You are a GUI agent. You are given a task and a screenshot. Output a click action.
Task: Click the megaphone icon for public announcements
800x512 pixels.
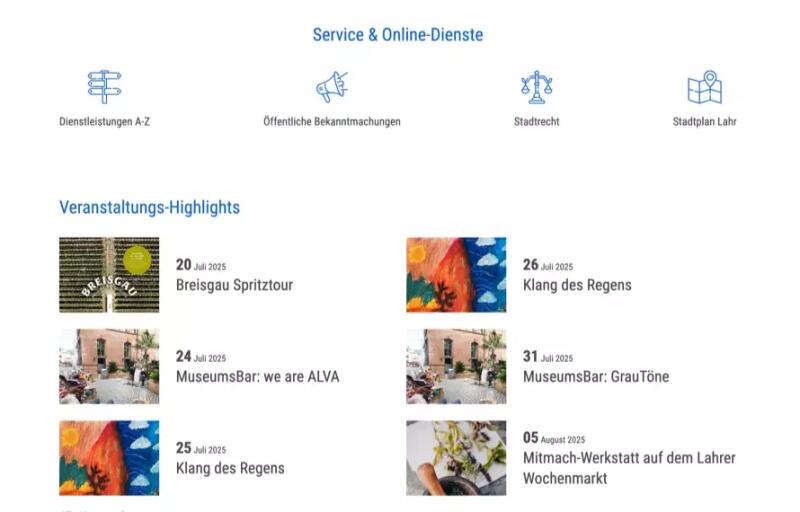(x=332, y=87)
